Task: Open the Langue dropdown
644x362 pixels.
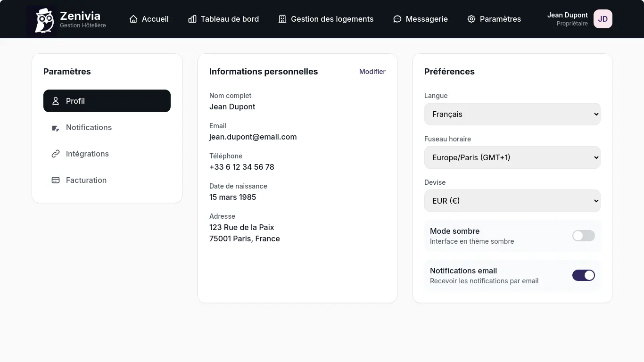Action: coord(512,114)
